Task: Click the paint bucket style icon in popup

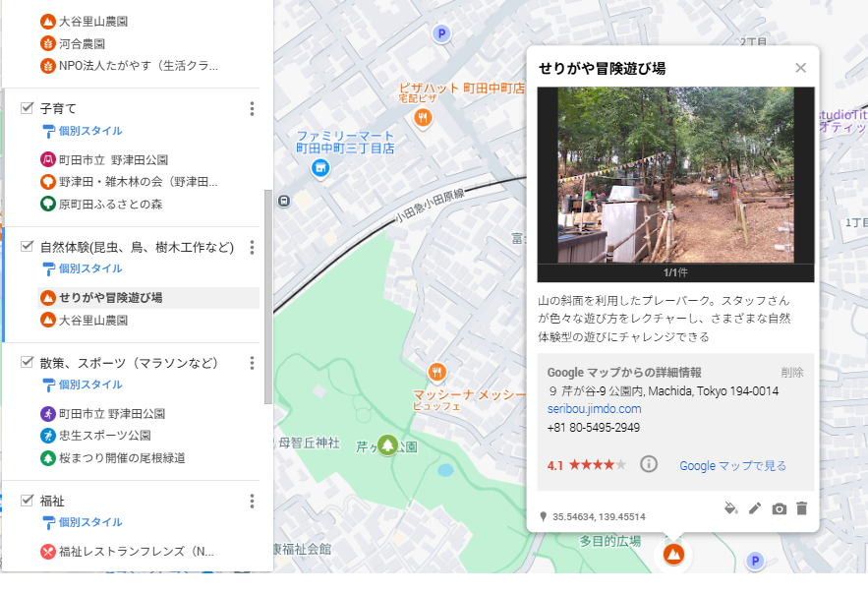Action: 730,508
